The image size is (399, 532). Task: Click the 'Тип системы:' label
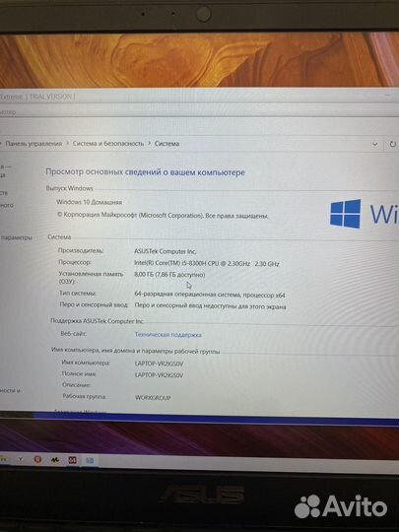(x=78, y=294)
